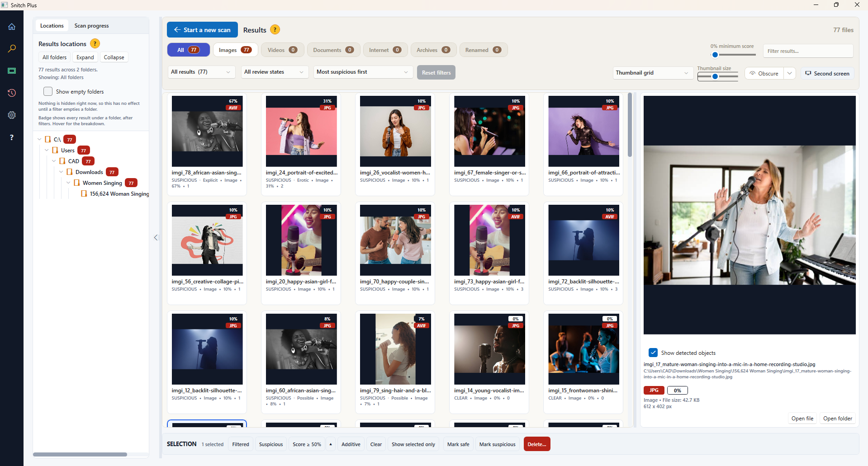Viewport: 868px width, 466px height.
Task: Select the Internet filter tab
Action: 385,50
